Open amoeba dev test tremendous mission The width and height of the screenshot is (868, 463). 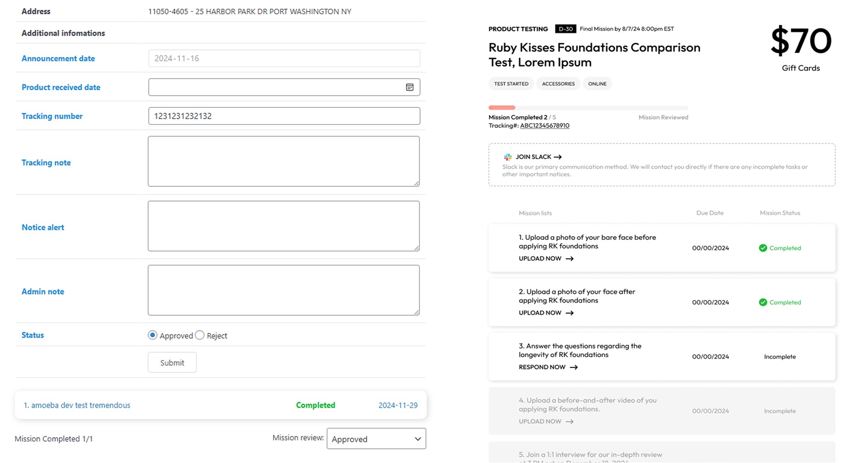tap(77, 405)
